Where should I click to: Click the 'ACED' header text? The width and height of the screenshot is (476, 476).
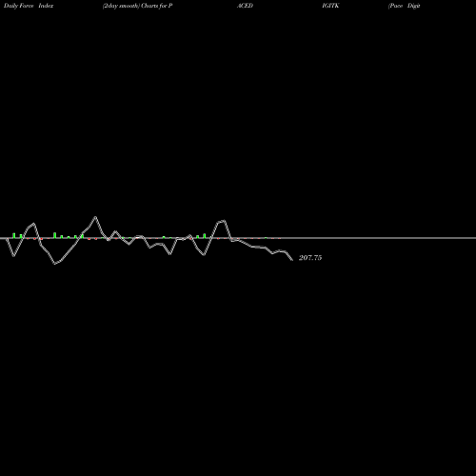pos(245,6)
